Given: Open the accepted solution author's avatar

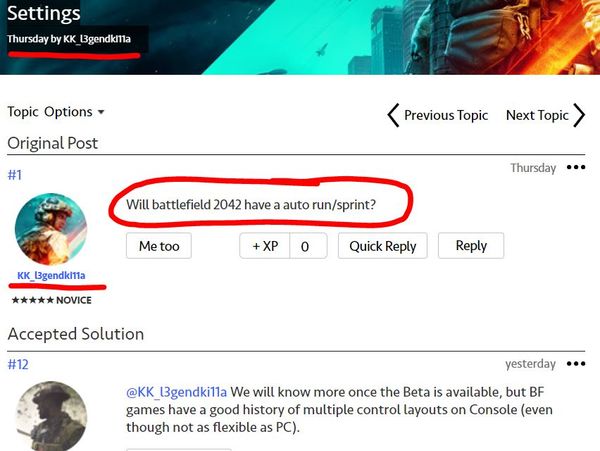Looking at the screenshot, I should tap(51, 416).
